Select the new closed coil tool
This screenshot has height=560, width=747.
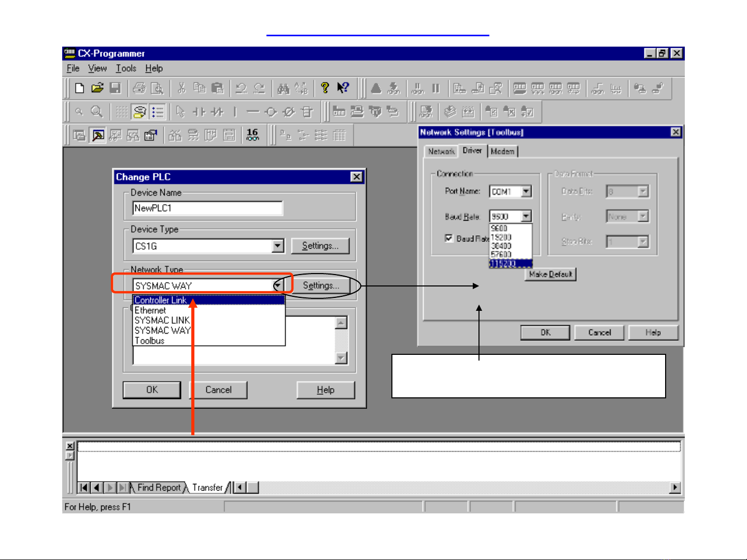289,111
